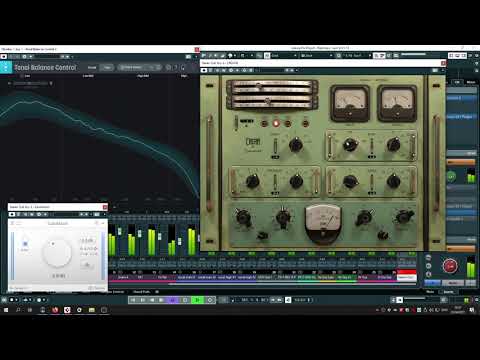Open File Explorer from the taskbar

click(92, 310)
